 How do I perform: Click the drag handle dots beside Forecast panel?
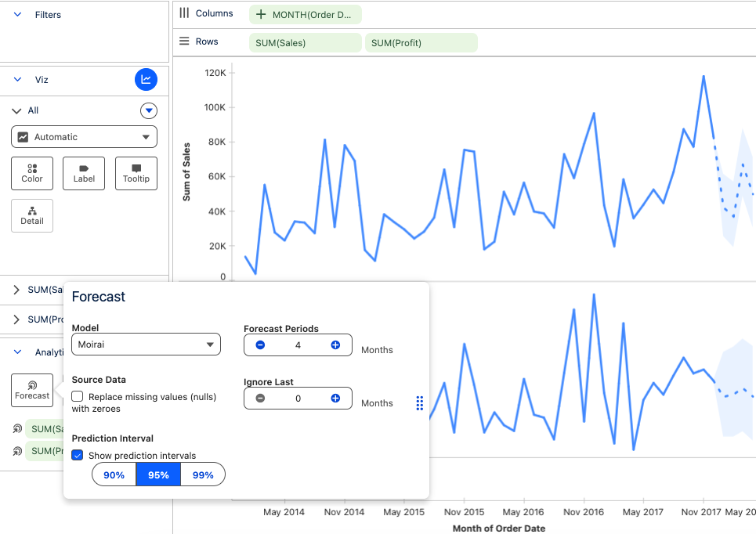point(420,403)
